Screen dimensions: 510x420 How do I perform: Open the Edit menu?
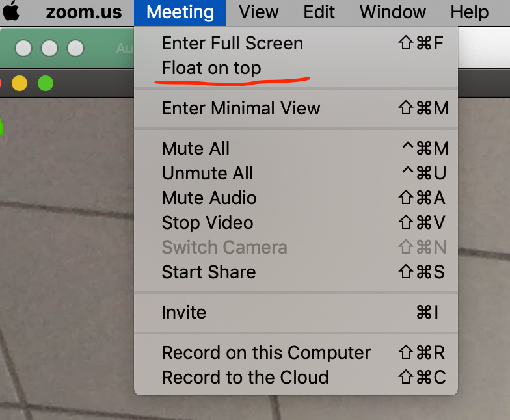coord(319,12)
